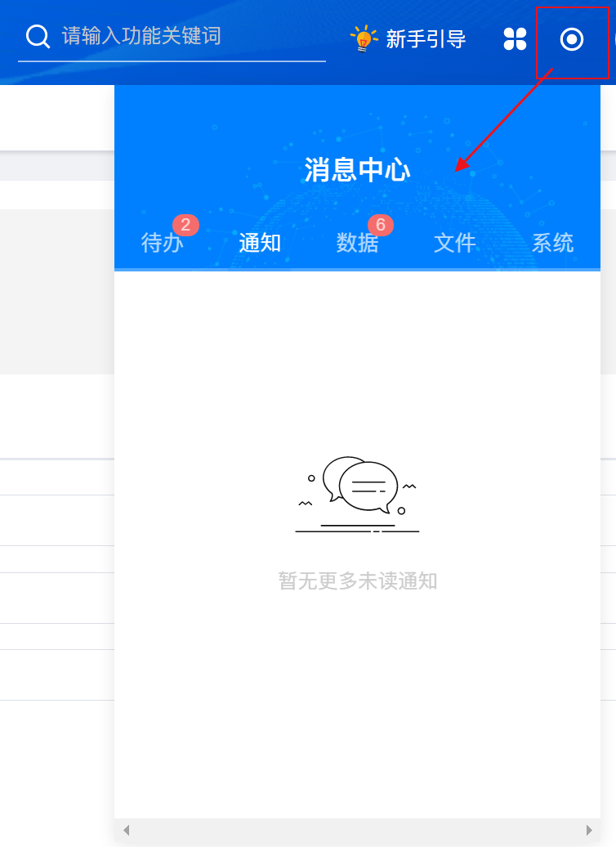Click the light bulb icon
The width and height of the screenshot is (616, 847).
(x=364, y=38)
